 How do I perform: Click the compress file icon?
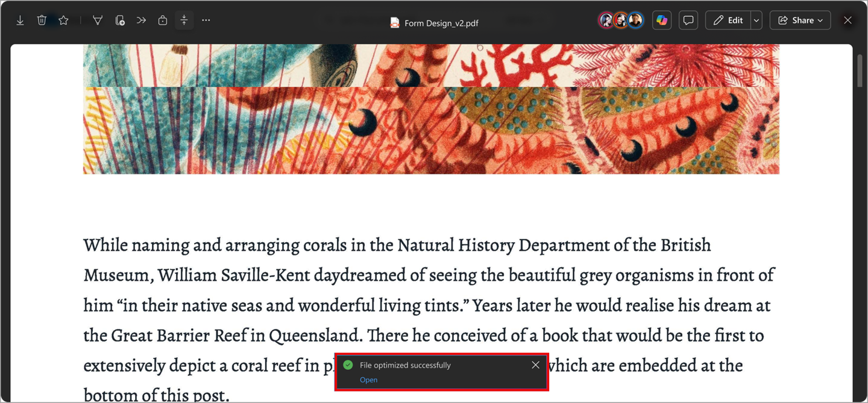[184, 20]
